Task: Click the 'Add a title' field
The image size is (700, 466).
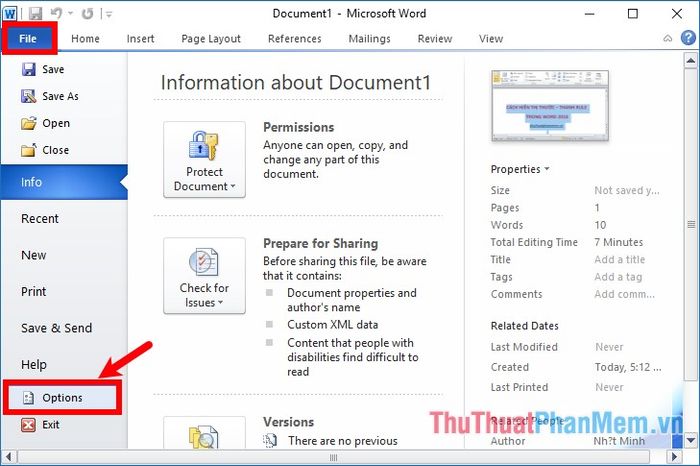Action: tap(620, 259)
